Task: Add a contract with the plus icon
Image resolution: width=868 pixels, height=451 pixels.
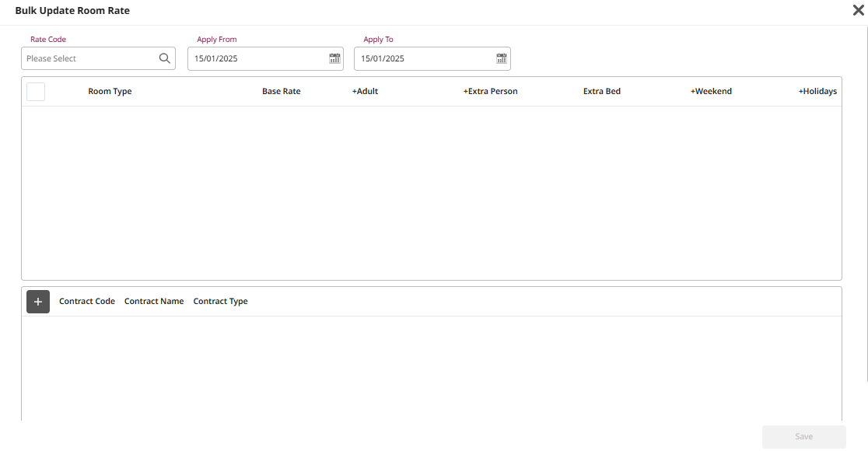Action: coord(38,302)
